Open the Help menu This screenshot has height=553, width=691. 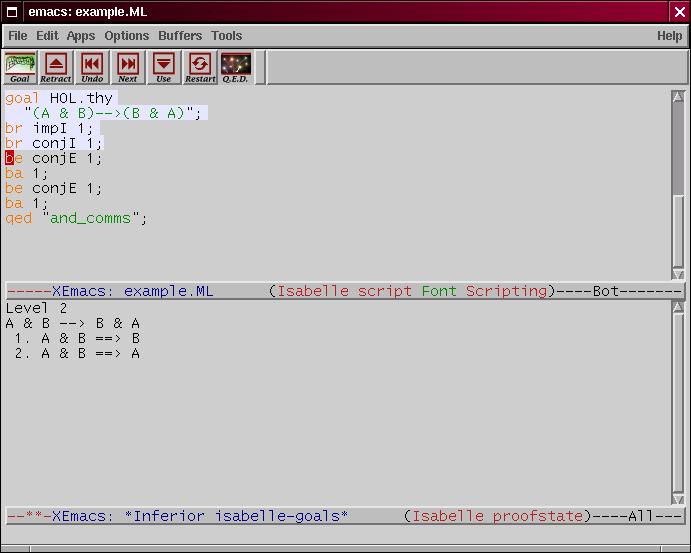tap(669, 36)
